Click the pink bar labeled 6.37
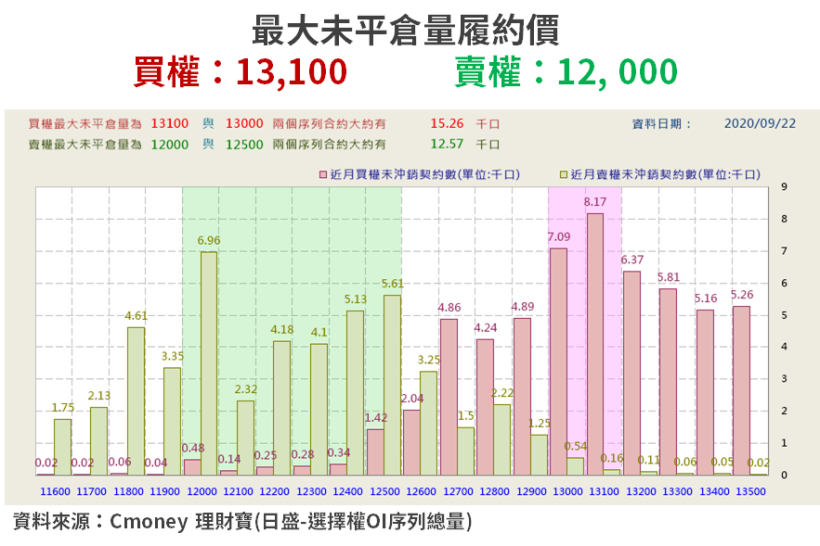820x546 pixels. [632, 373]
